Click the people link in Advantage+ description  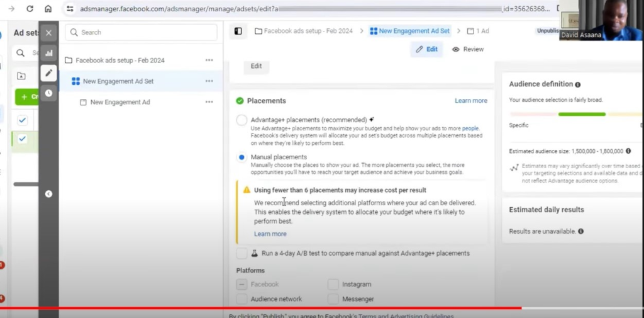click(x=470, y=128)
